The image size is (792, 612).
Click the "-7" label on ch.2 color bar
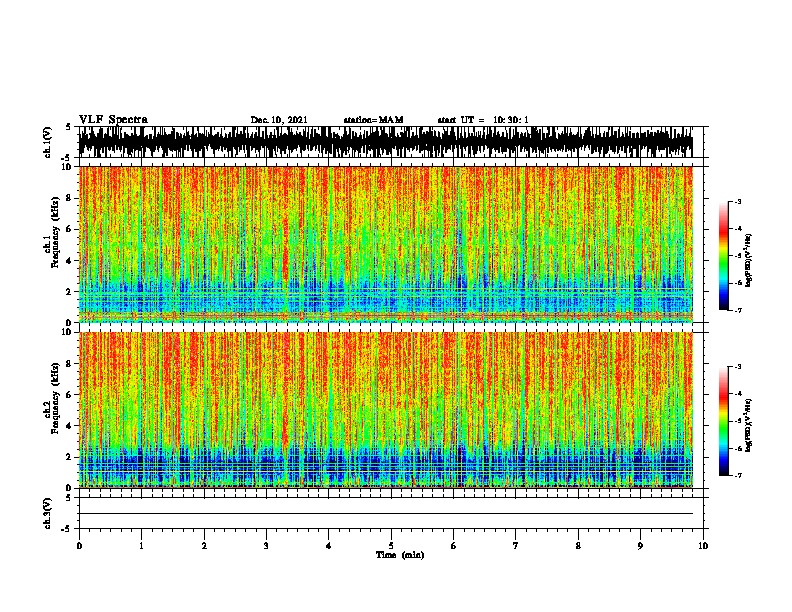[x=737, y=475]
